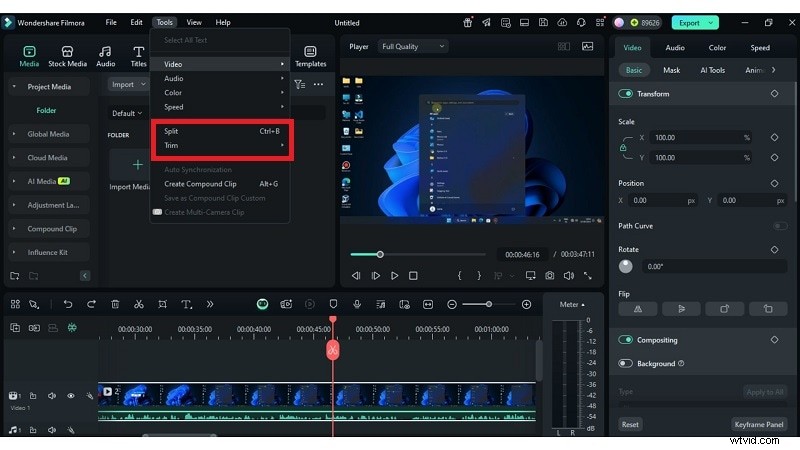Open the Stock Media panel

click(x=68, y=56)
